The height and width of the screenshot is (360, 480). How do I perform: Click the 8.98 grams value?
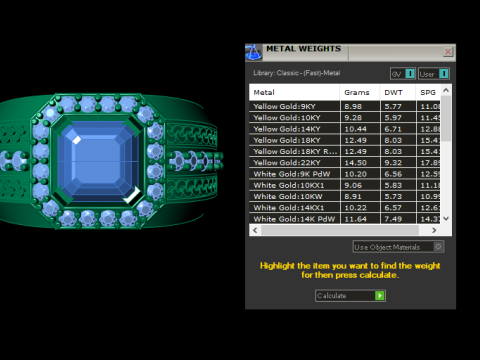[x=353, y=106]
